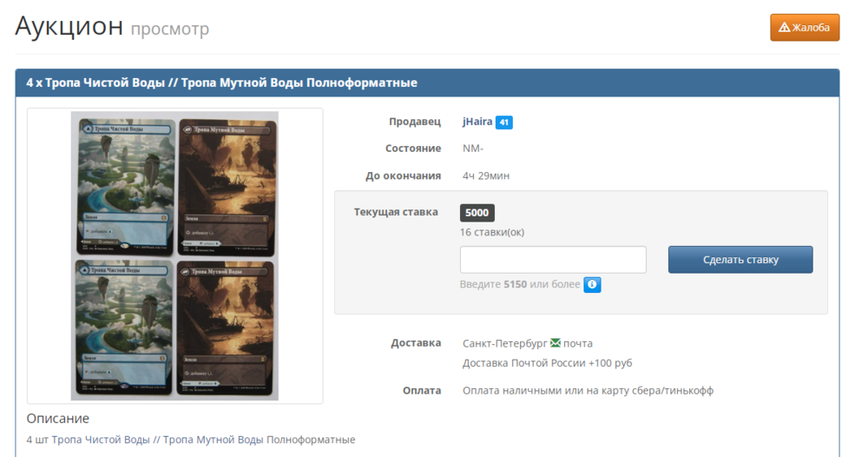The height and width of the screenshot is (457, 868).
Task: Click the seller rating badge 41
Action: click(504, 123)
